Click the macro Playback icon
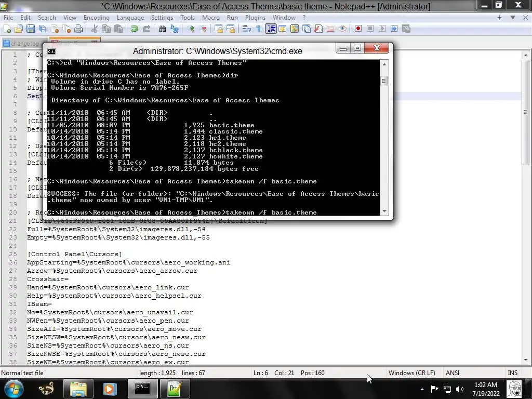This screenshot has width=532, height=399. (382, 29)
